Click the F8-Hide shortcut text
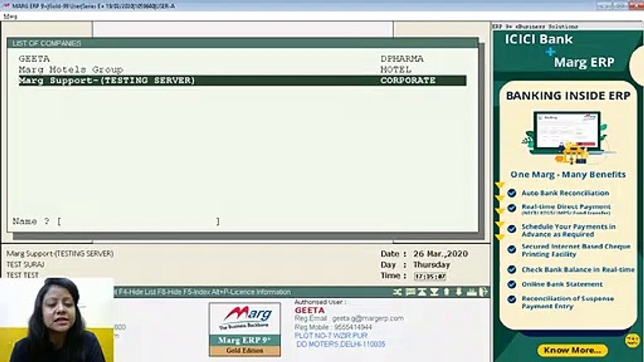The width and height of the screenshot is (644, 362). tap(170, 292)
